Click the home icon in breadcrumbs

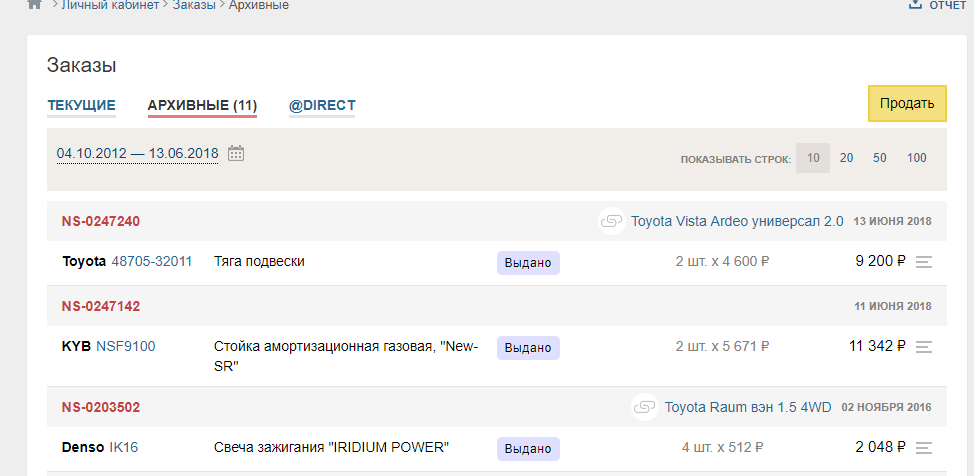[x=35, y=5]
